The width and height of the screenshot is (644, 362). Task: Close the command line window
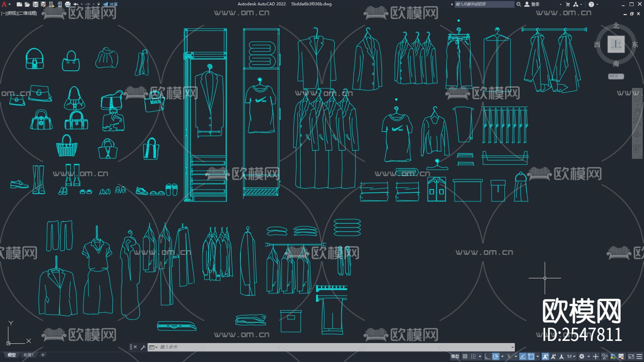[135, 347]
